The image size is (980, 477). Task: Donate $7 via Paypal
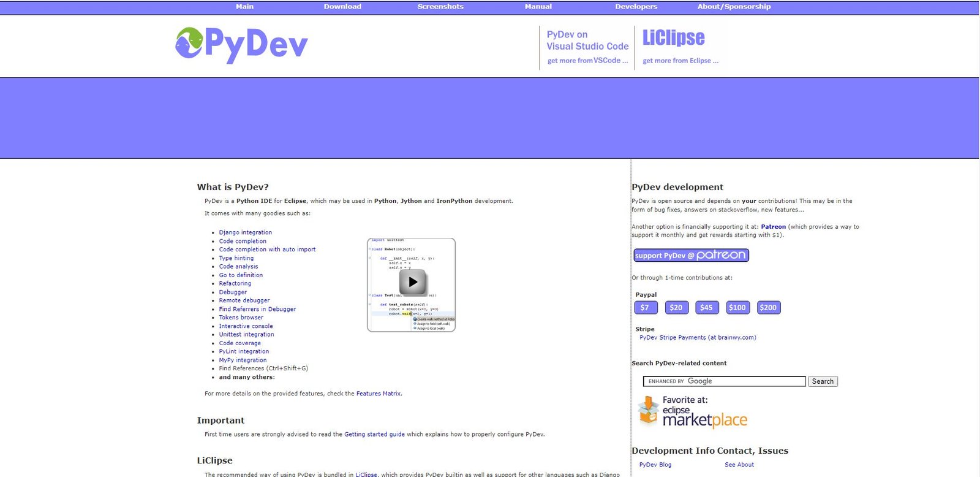(646, 308)
